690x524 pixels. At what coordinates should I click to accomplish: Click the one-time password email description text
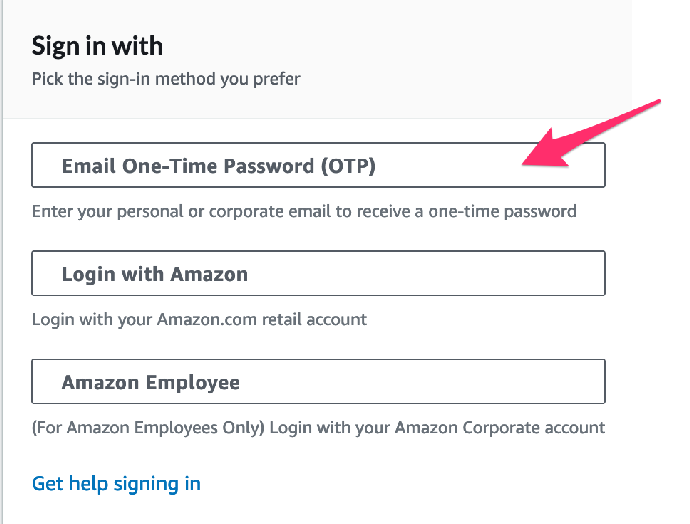[x=304, y=212]
